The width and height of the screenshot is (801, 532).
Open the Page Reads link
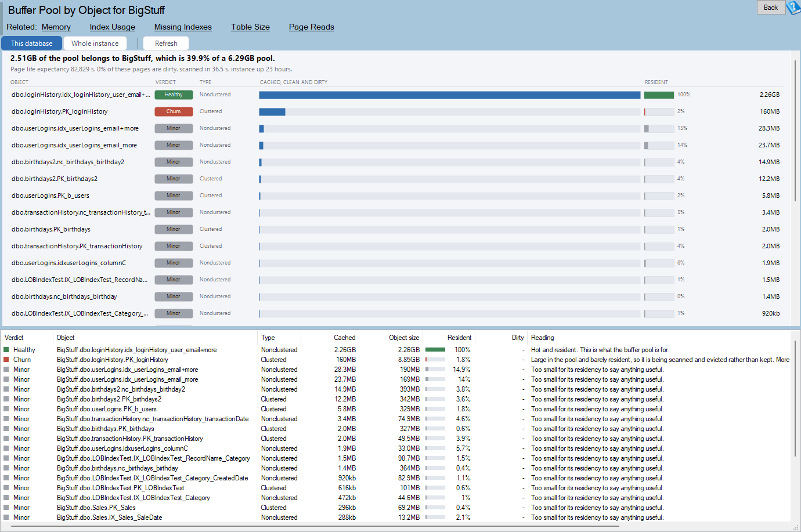pos(312,27)
